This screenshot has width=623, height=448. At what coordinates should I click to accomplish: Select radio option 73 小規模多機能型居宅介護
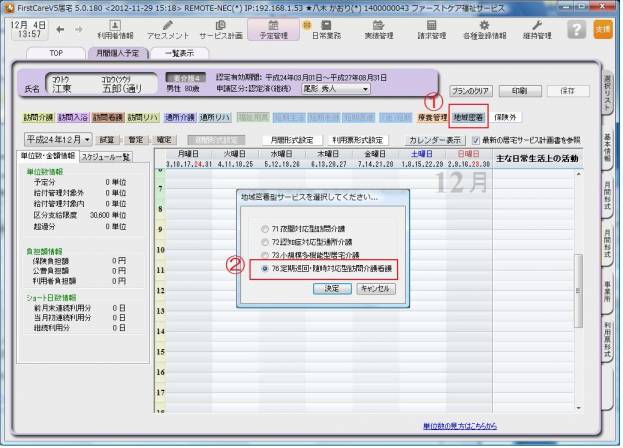click(x=265, y=255)
